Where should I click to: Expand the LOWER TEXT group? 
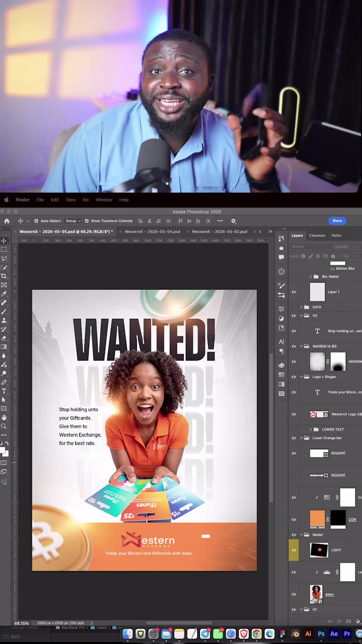[311, 429]
